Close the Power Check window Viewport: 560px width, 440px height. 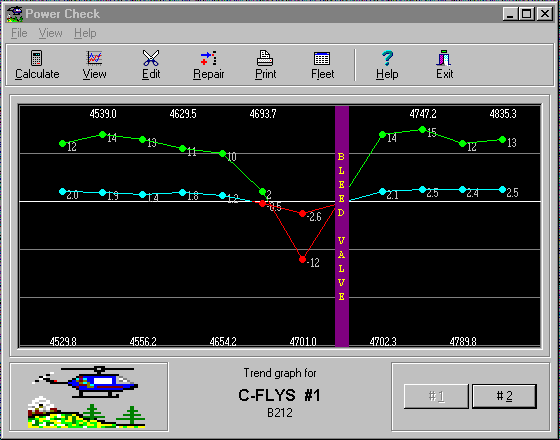(545, 14)
